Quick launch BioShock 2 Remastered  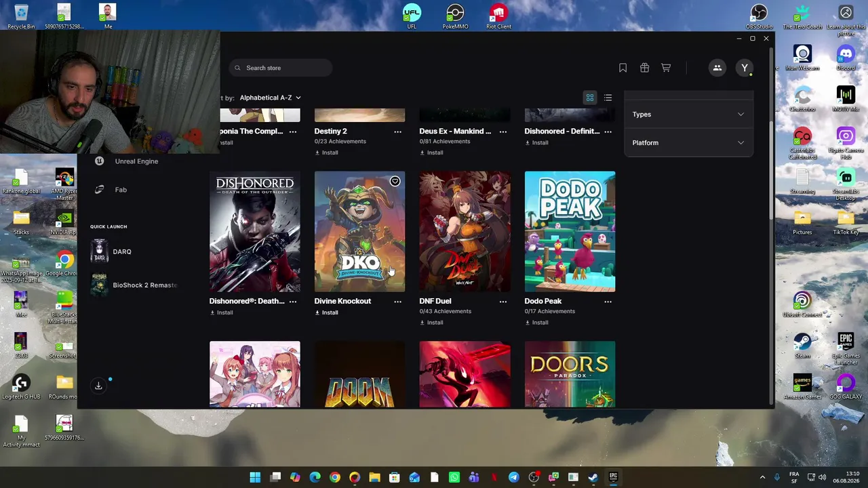[x=134, y=285]
